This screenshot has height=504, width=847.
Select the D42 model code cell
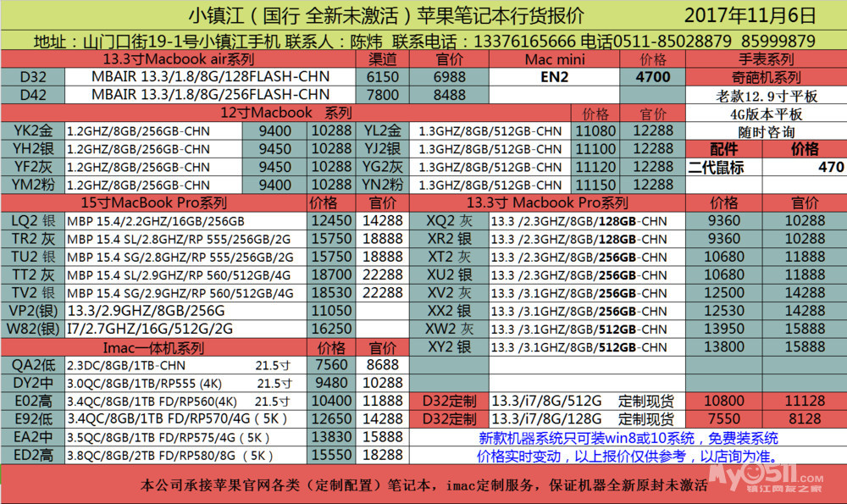[33, 95]
